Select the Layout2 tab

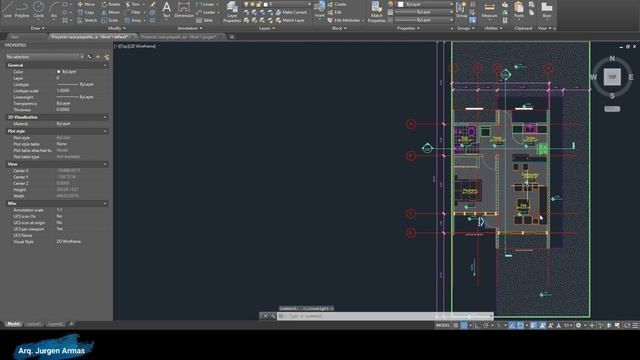pos(55,324)
